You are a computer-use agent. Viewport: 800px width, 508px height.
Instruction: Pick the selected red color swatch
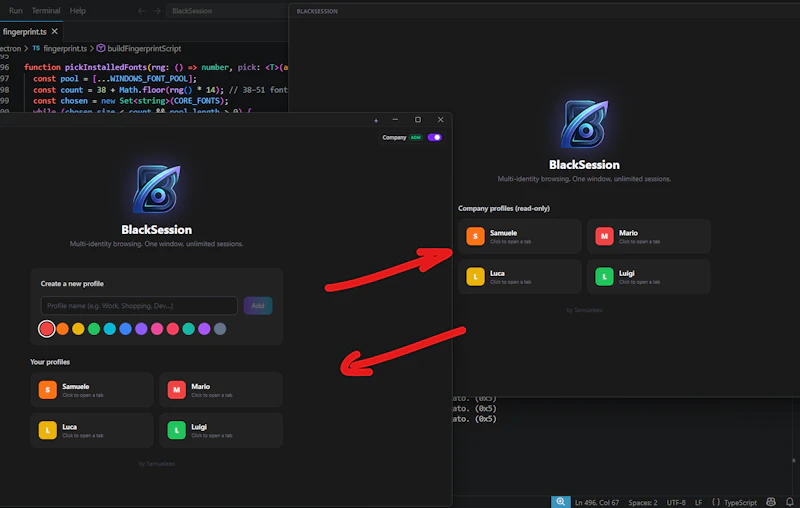pyautogui.click(x=46, y=329)
